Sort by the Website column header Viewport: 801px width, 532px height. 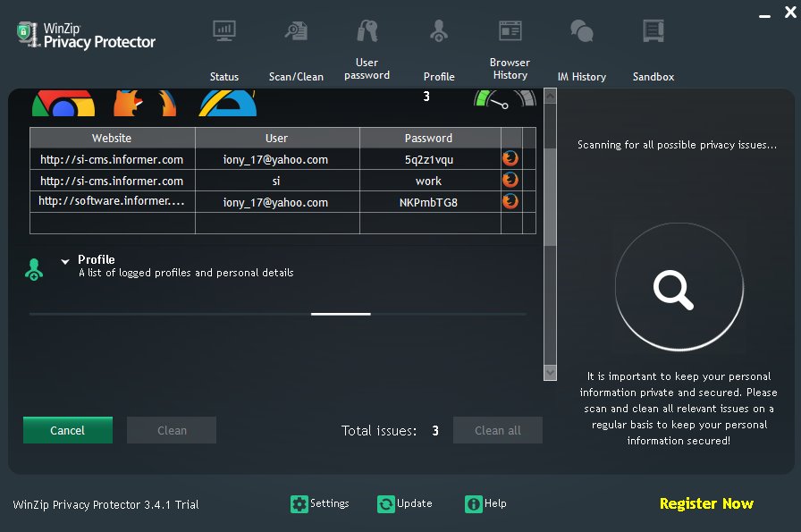(112, 138)
